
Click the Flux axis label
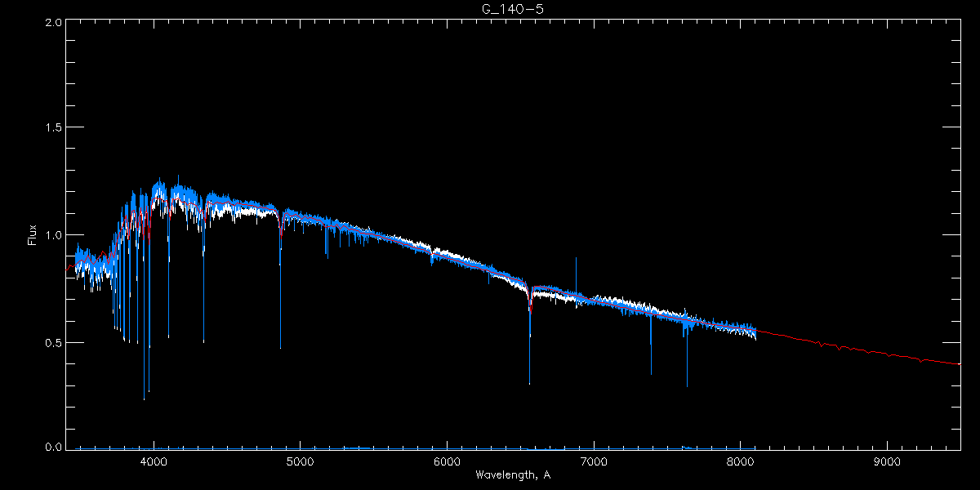tap(33, 235)
